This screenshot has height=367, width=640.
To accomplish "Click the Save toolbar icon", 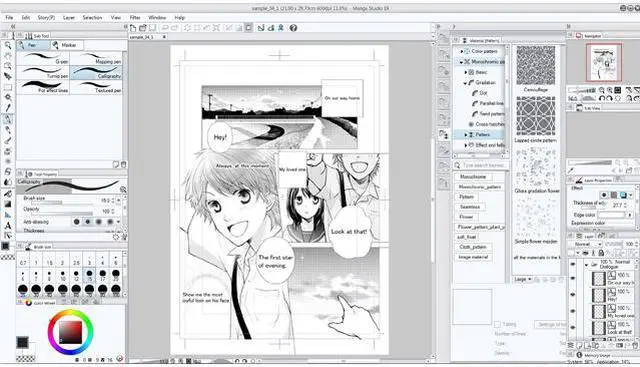I will pos(152,28).
